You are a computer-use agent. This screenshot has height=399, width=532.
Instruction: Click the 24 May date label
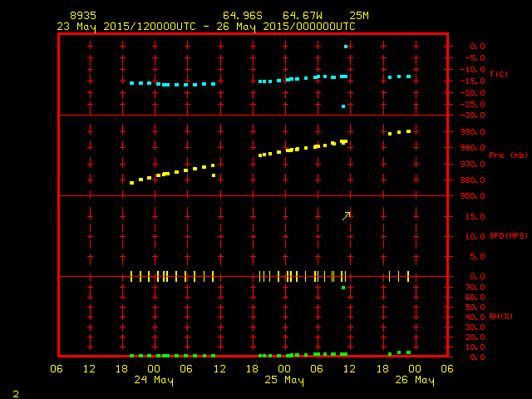[x=154, y=380]
